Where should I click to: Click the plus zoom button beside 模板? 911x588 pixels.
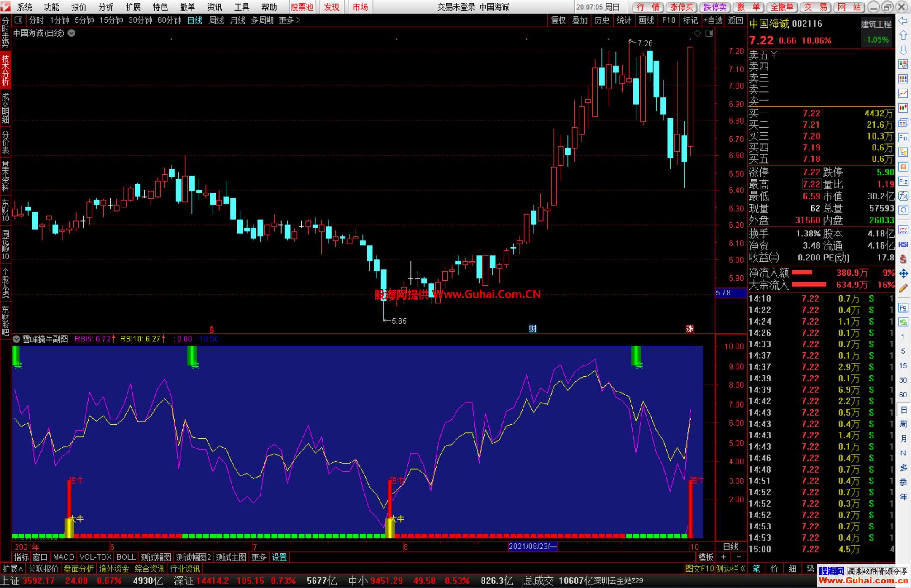[723, 557]
